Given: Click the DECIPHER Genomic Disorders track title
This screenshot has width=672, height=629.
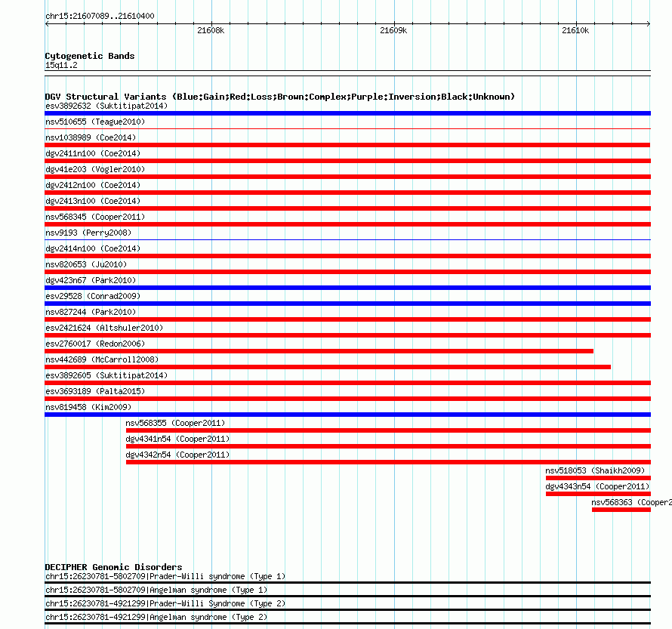Looking at the screenshot, I should 113,567.
